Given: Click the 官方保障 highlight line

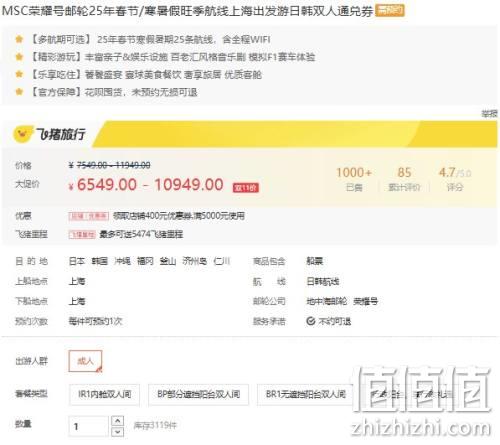Looking at the screenshot, I should point(114,92).
